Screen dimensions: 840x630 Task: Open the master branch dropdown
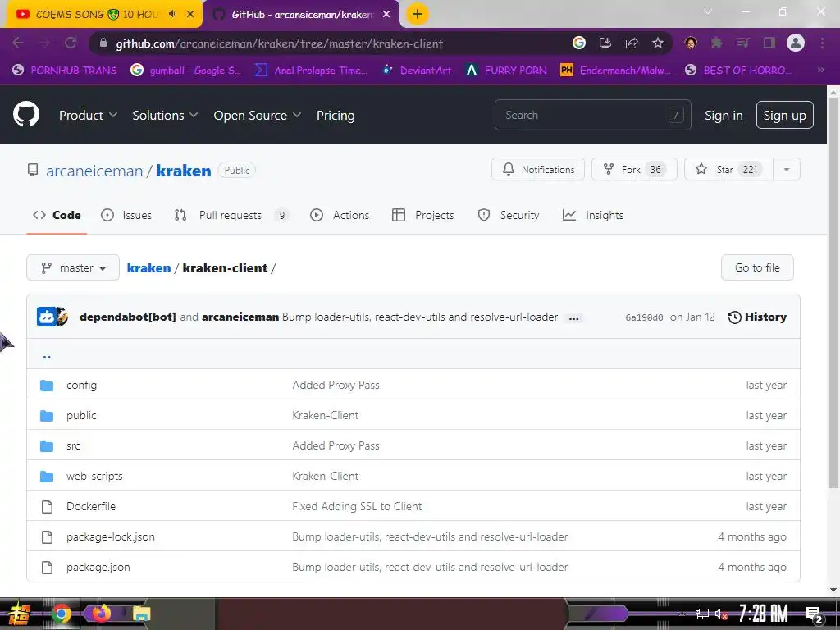coord(73,267)
